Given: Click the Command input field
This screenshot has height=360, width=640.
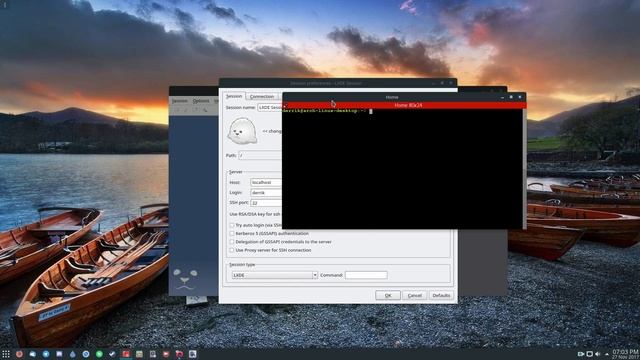Looking at the screenshot, I should 366,275.
